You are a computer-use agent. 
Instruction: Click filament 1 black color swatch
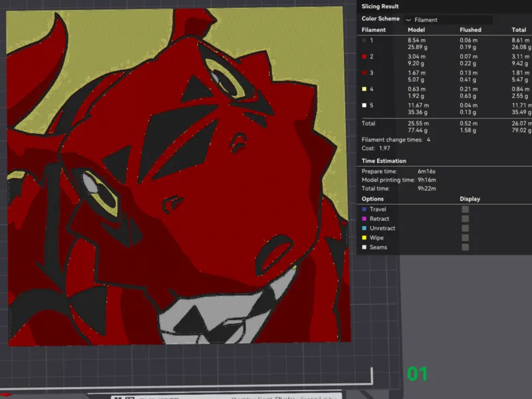tap(364, 41)
